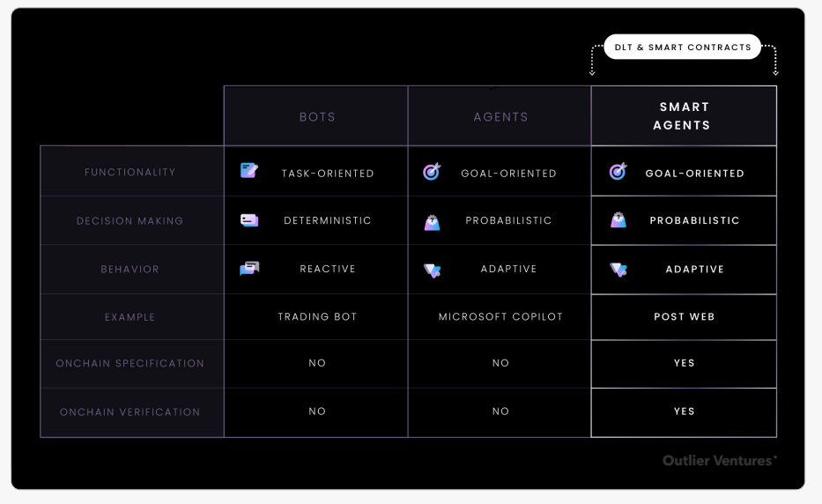Click the adaptive icon in Smart Agents column

(618, 270)
